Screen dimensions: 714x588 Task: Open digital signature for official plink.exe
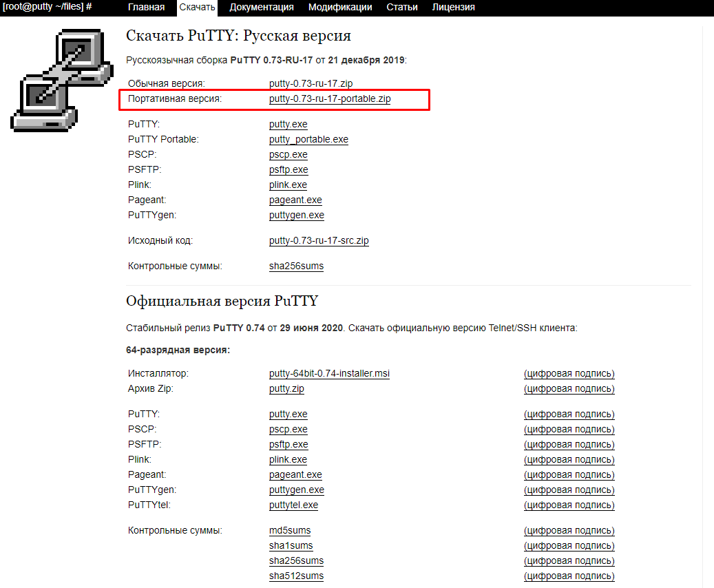(569, 459)
